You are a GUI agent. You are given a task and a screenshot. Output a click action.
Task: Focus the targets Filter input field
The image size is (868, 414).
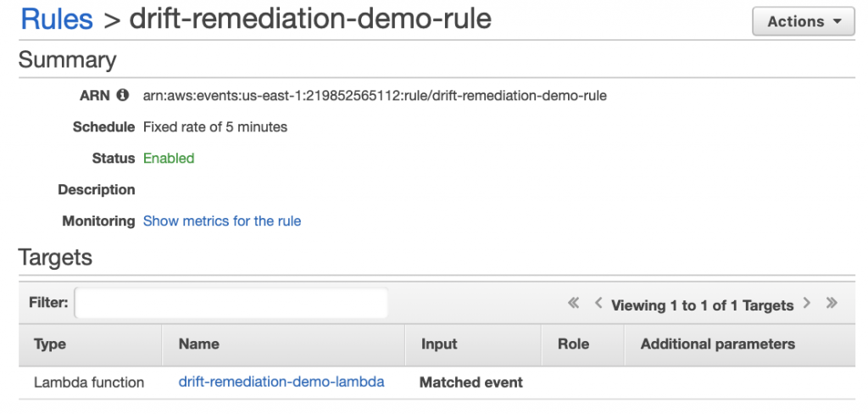pyautogui.click(x=231, y=303)
